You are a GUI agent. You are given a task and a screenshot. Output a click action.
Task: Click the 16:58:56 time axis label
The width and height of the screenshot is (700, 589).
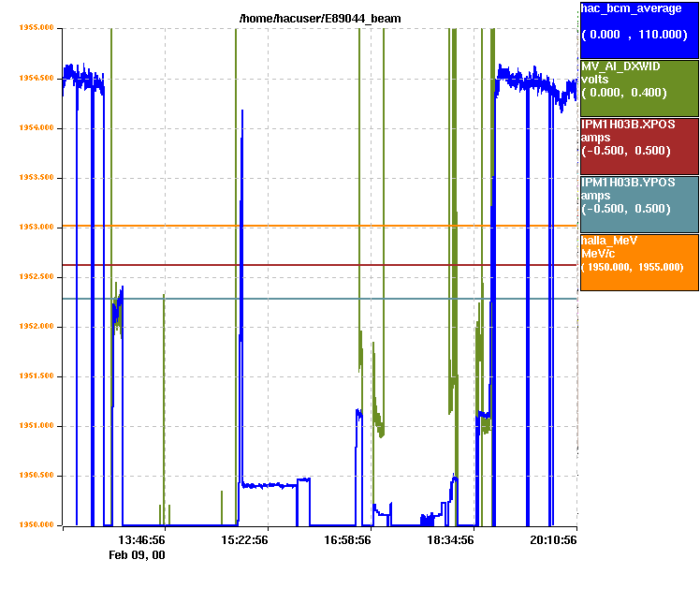click(348, 540)
